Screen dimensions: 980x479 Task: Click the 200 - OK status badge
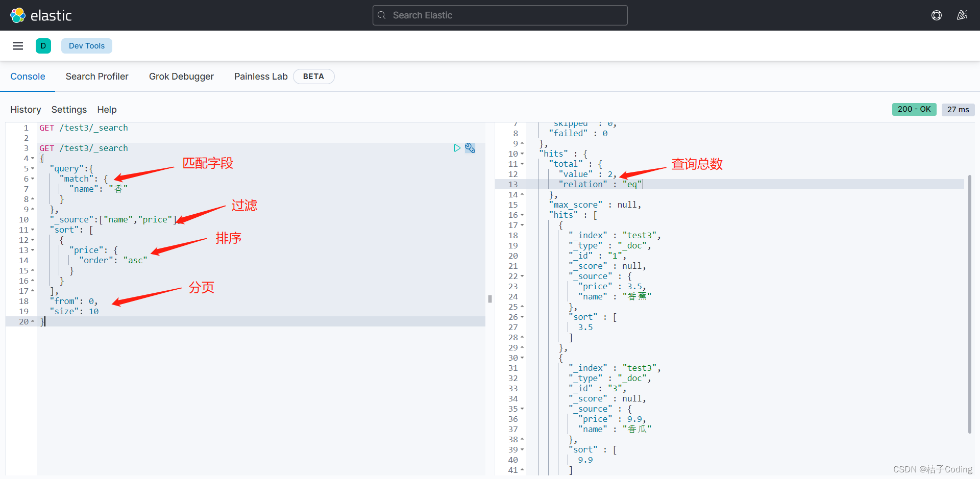coord(914,109)
